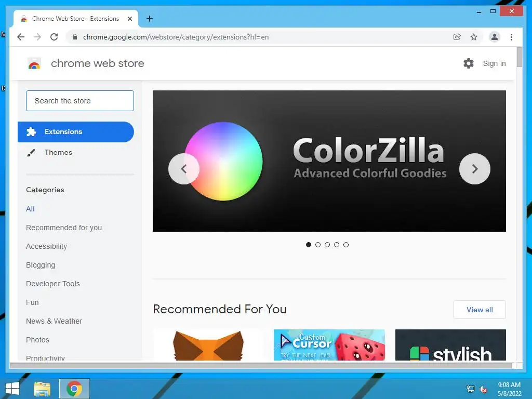Click the chrome web store rainbow logo
The image size is (532, 399).
pyautogui.click(x=34, y=63)
